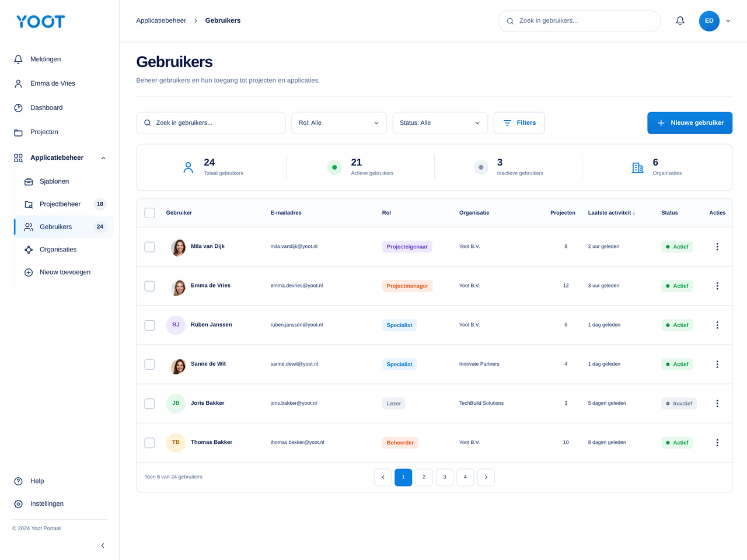Click Applicatiebeheer breadcrumb link
Viewport: 747px width, 560px height.
pyautogui.click(x=161, y=21)
